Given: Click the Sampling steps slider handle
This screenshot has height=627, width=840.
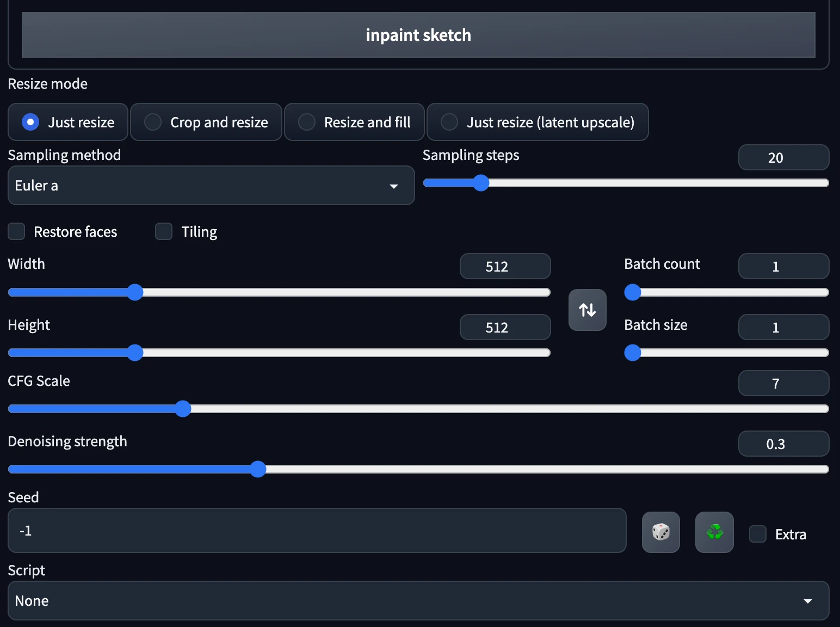Looking at the screenshot, I should click(x=481, y=183).
